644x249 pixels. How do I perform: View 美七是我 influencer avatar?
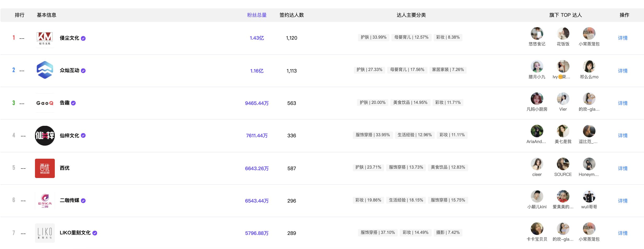click(563, 131)
